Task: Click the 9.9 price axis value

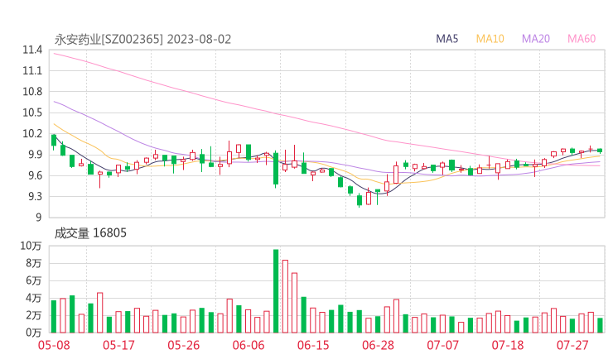Action: 35,155
